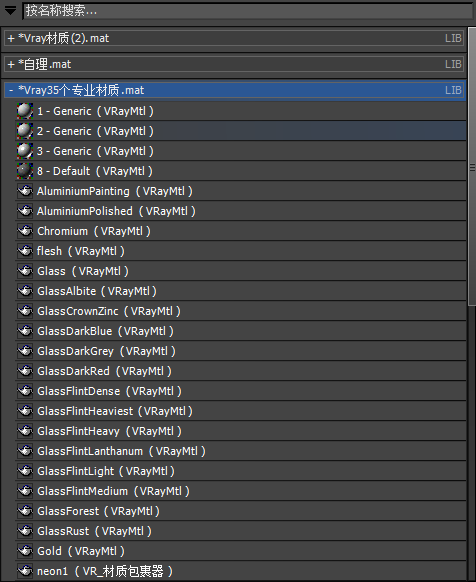Click the teapot icon next to GlassRust
The width and height of the screenshot is (476, 582).
tap(25, 532)
